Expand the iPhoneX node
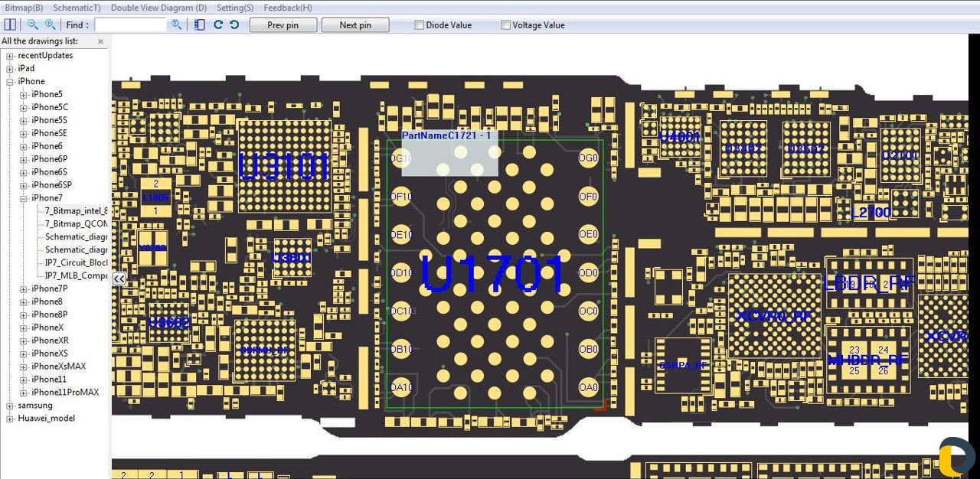 tap(24, 327)
